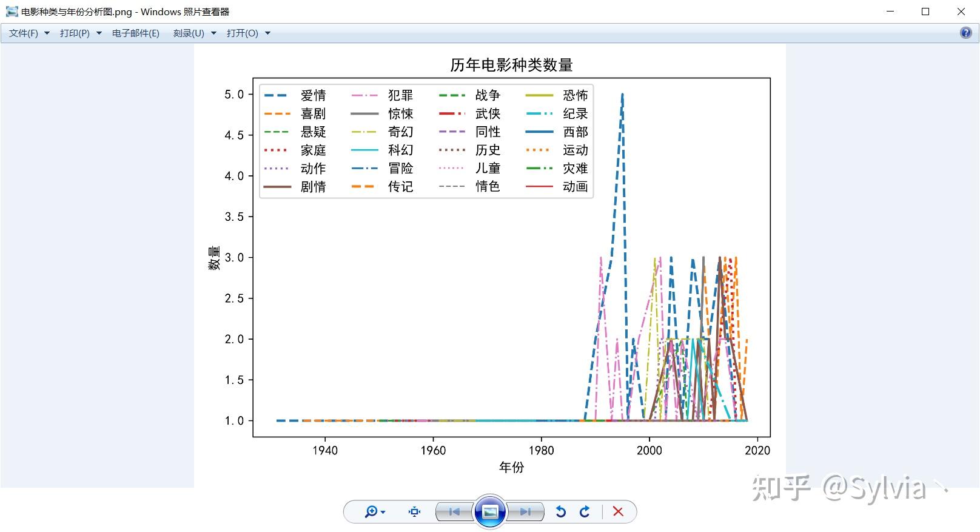Click the 战争 legend label
Viewport: 980px width, 532px height.
pos(488,95)
